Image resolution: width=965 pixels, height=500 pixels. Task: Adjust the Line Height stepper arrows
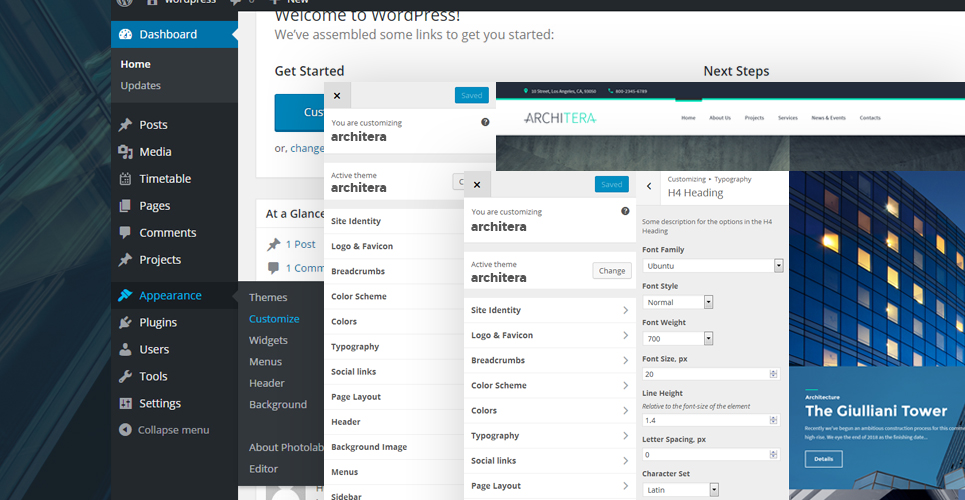tap(774, 420)
